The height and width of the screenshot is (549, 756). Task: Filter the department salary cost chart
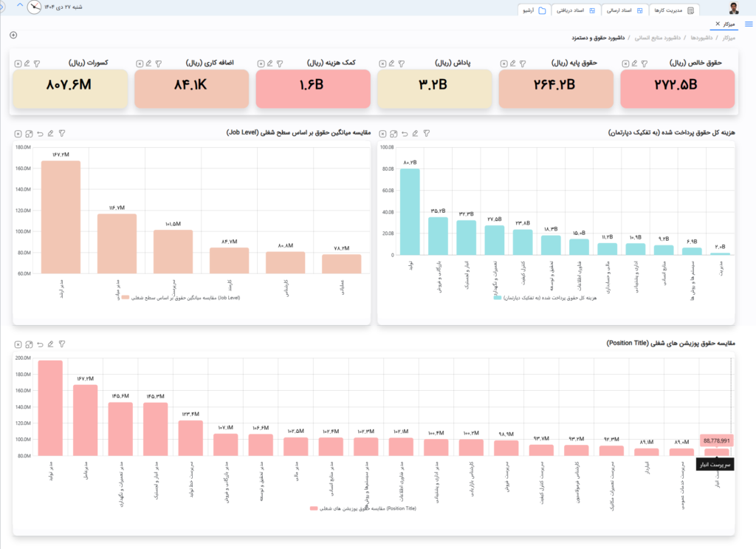(x=427, y=134)
